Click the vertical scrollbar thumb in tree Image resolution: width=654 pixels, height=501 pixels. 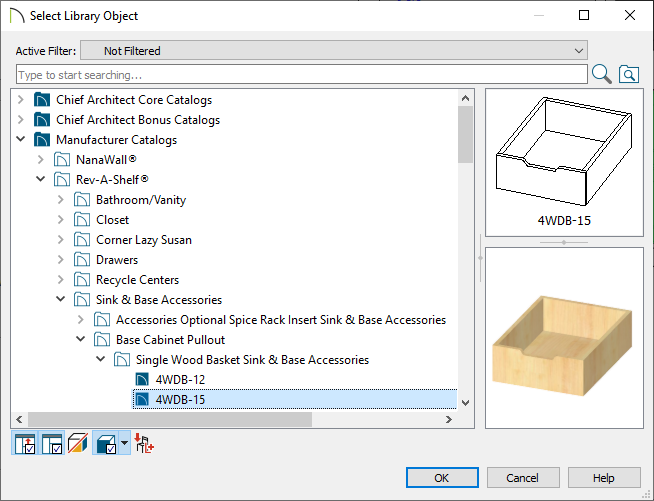pyautogui.click(x=465, y=135)
